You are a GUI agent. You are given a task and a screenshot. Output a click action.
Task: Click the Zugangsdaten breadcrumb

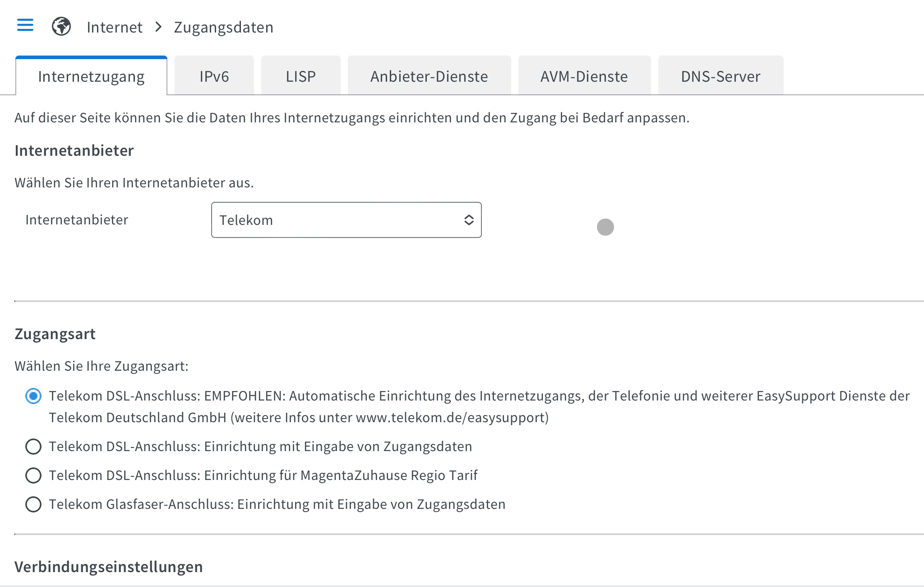click(x=224, y=27)
